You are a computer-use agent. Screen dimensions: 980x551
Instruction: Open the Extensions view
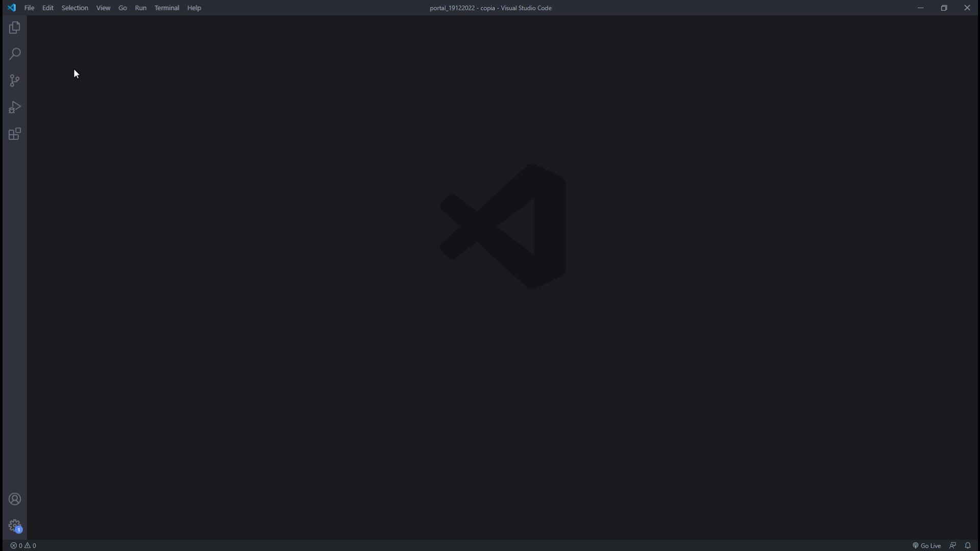click(15, 134)
